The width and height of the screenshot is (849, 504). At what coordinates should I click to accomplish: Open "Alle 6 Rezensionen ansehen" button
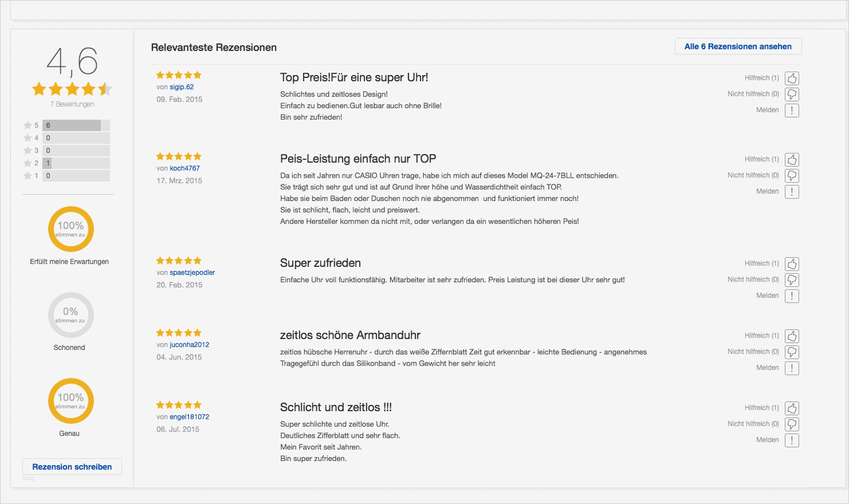[738, 46]
